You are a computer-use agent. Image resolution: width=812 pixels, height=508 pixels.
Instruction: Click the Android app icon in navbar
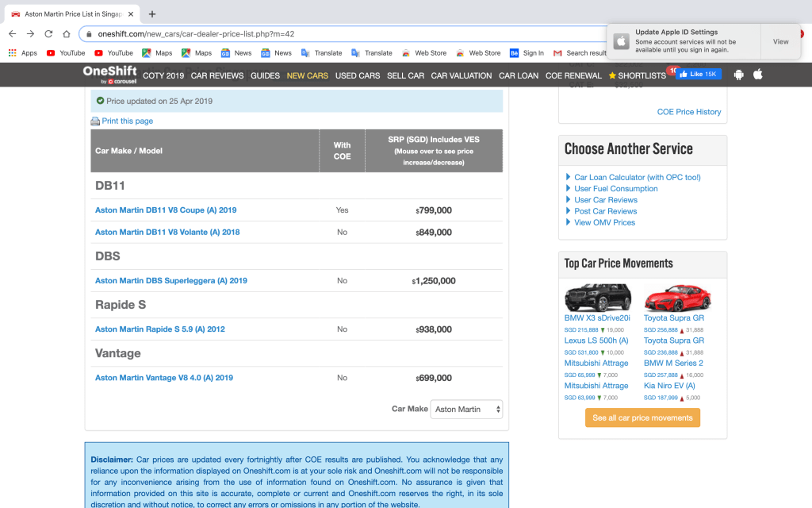(x=739, y=75)
